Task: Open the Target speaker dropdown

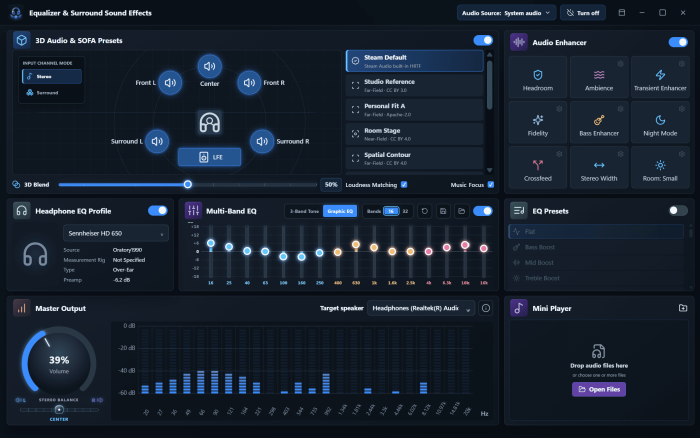Action: [x=421, y=308]
